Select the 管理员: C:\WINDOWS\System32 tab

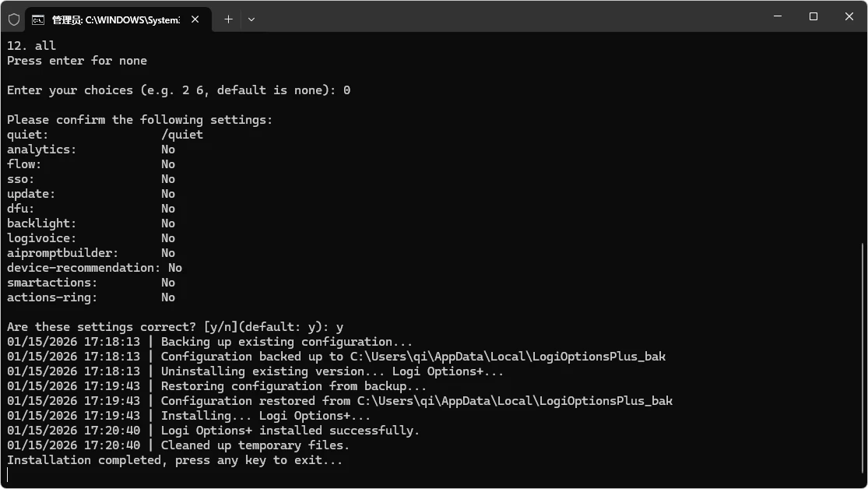coord(115,19)
